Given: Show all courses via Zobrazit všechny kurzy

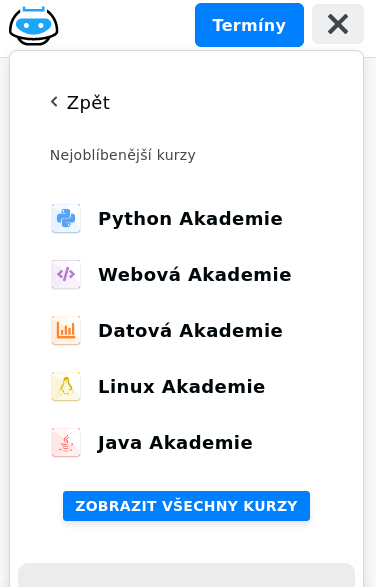Looking at the screenshot, I should 187,506.
